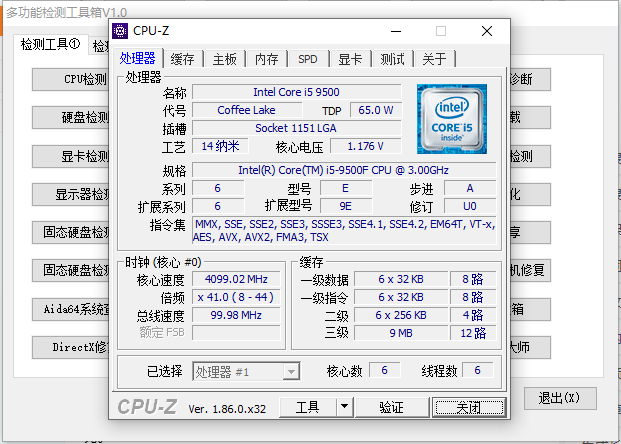This screenshot has height=444, width=621.
Task: Open the 内存 tab
Action: tap(267, 59)
